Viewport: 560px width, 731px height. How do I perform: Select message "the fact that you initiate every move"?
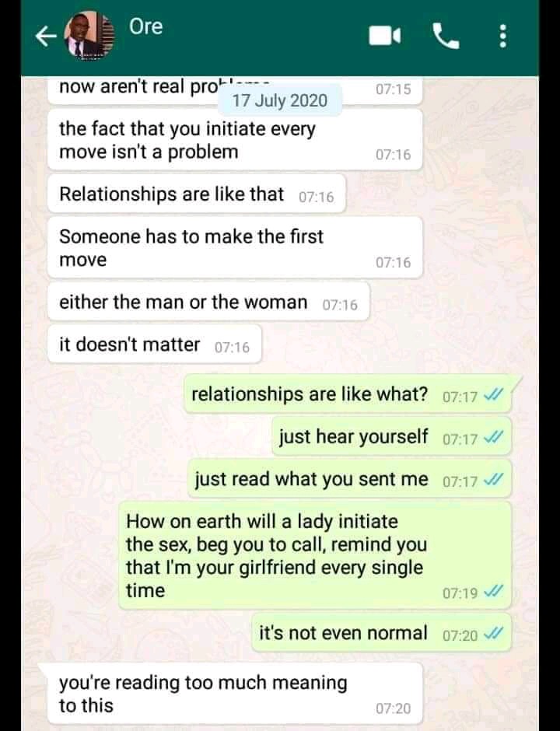[235, 140]
